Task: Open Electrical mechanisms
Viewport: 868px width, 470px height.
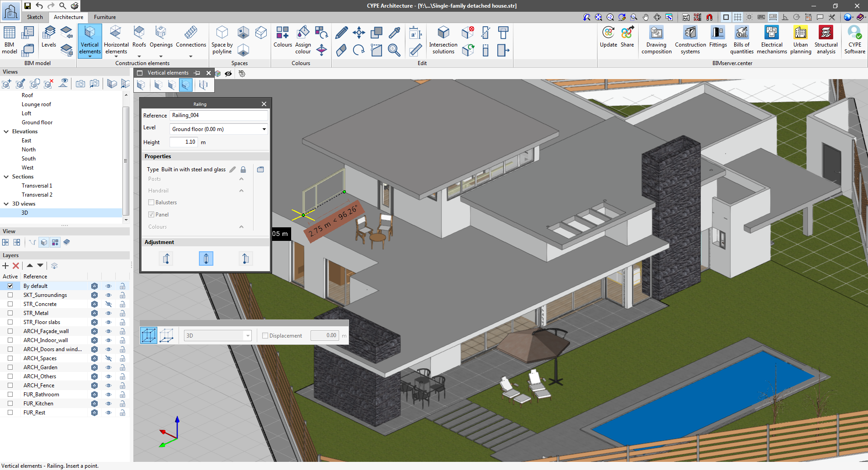Action: click(x=772, y=41)
